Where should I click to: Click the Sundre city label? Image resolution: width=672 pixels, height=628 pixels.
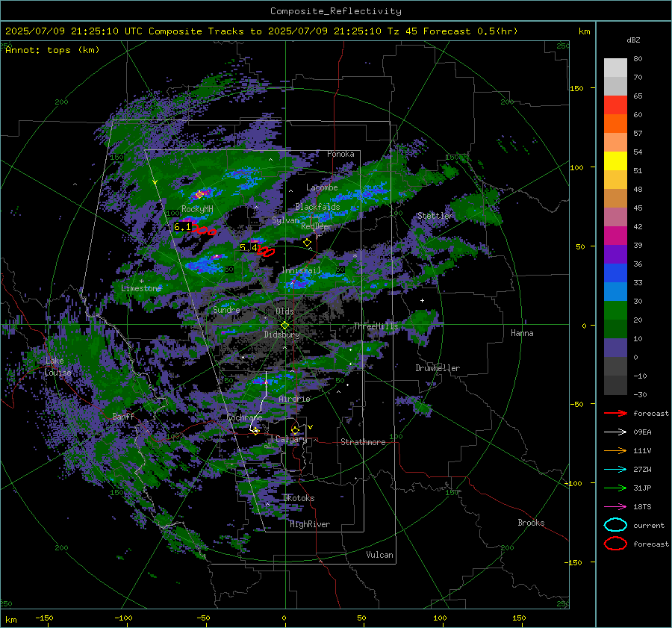coord(226,310)
